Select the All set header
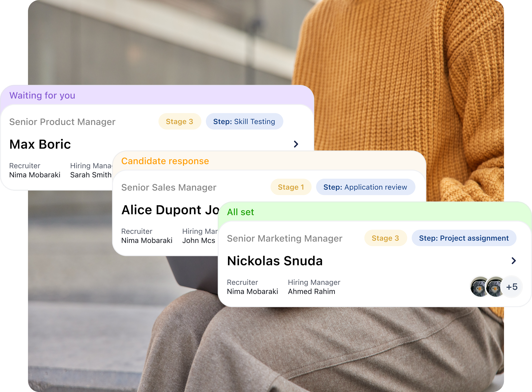The image size is (532, 392). click(241, 212)
